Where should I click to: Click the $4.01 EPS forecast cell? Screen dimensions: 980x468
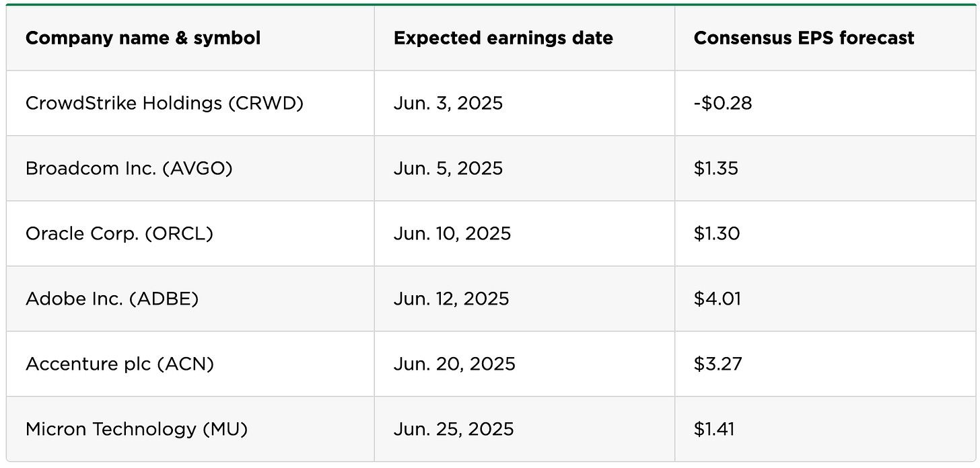coord(717,299)
